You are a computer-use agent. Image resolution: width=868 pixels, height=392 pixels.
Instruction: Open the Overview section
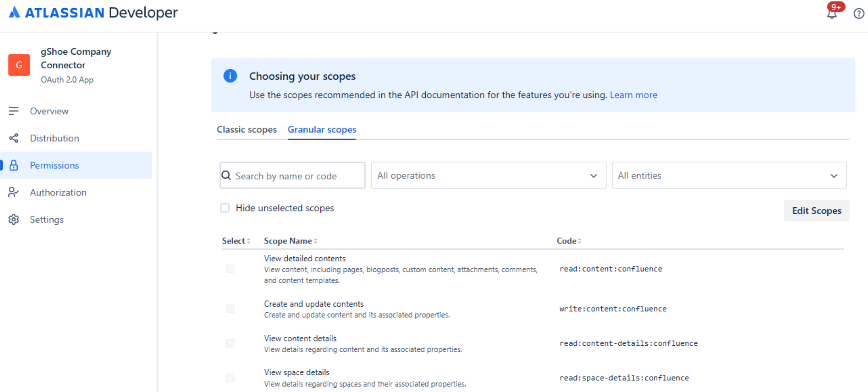pos(49,111)
